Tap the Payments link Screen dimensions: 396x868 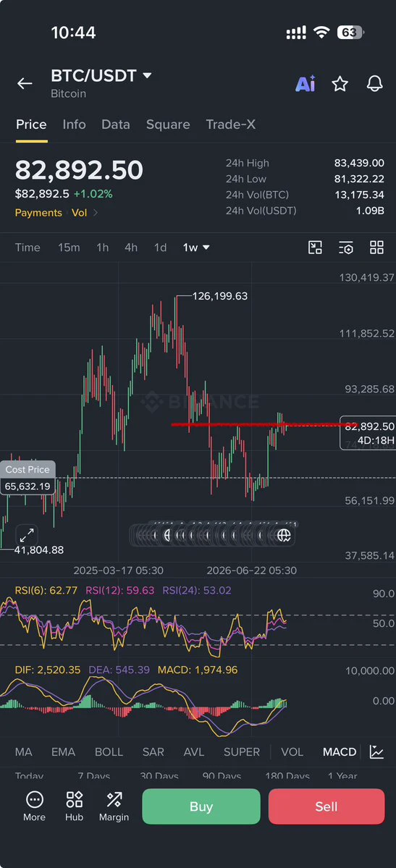[x=38, y=213]
